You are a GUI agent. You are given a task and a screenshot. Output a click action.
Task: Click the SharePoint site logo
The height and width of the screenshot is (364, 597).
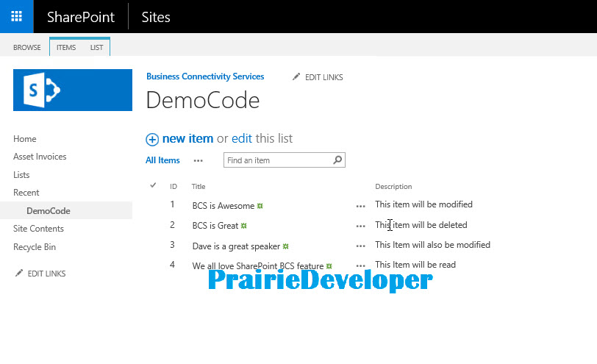[73, 90]
